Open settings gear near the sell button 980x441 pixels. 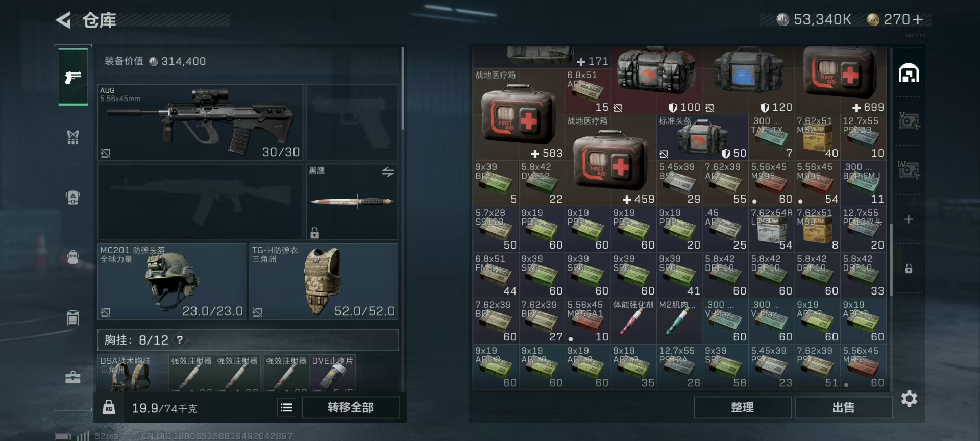(909, 399)
